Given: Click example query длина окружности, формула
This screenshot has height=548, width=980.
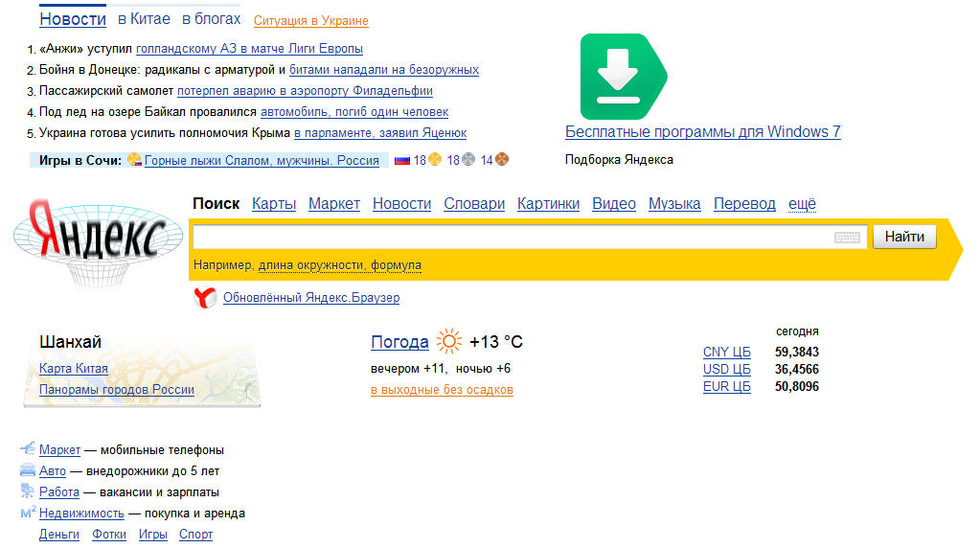Looking at the screenshot, I should 340,265.
